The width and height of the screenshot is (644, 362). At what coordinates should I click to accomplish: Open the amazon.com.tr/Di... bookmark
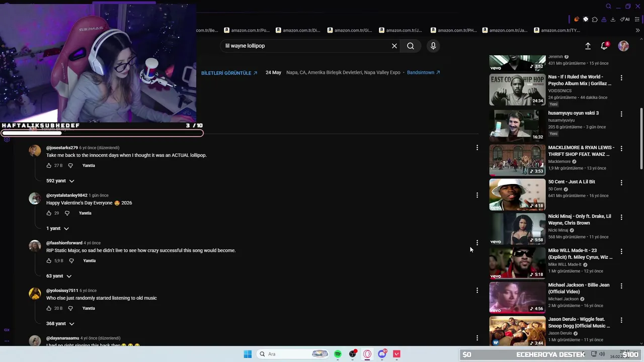(298, 30)
